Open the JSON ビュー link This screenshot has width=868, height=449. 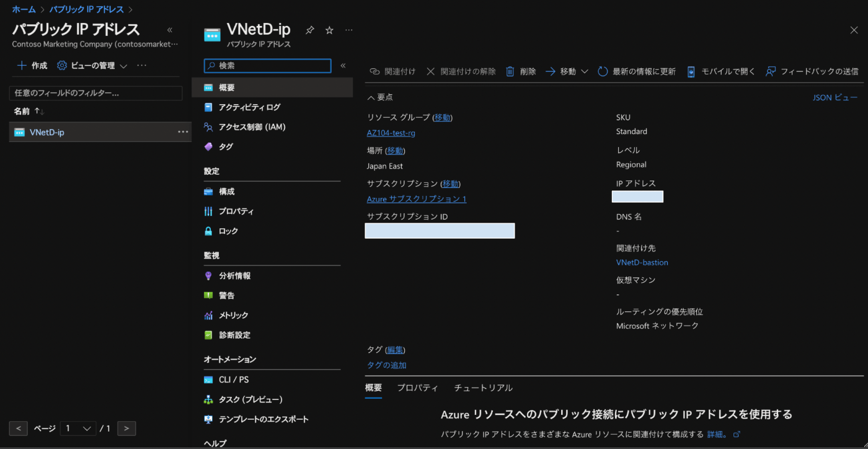(835, 97)
